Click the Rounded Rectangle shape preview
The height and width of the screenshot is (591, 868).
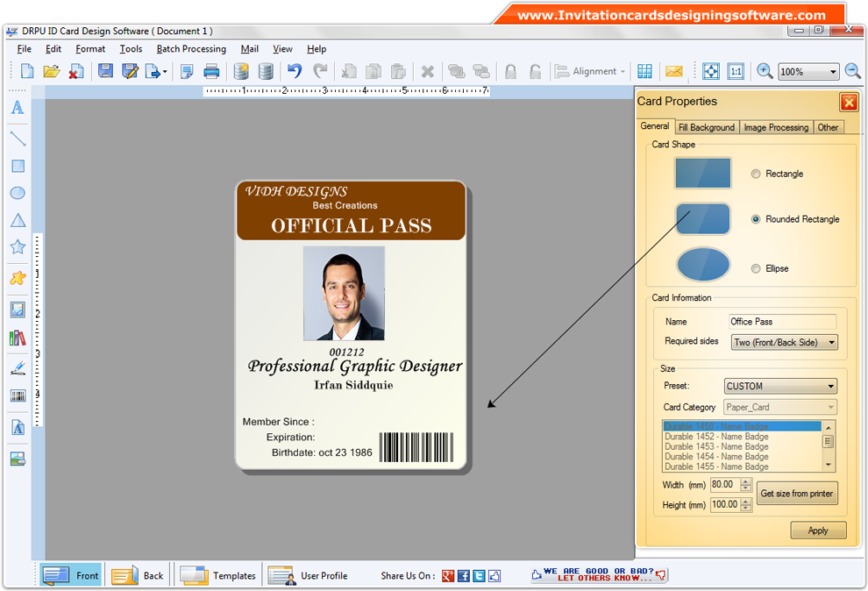703,218
